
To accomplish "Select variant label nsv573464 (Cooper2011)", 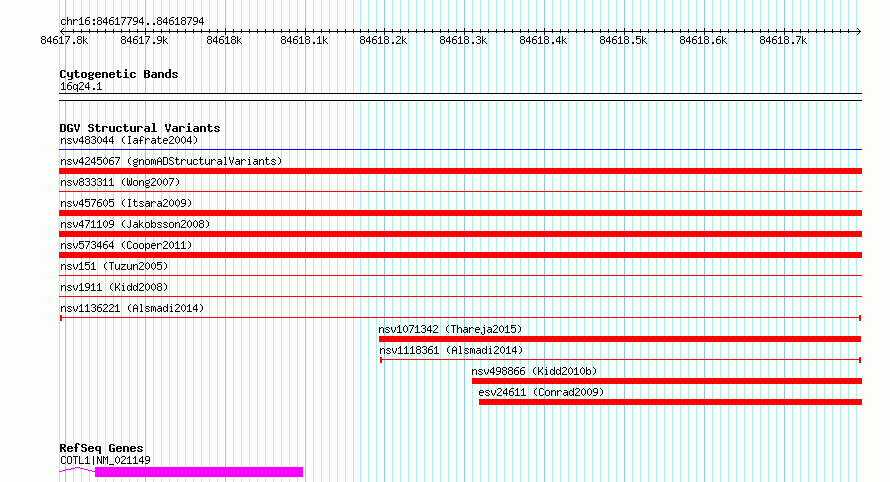I will pos(126,245).
